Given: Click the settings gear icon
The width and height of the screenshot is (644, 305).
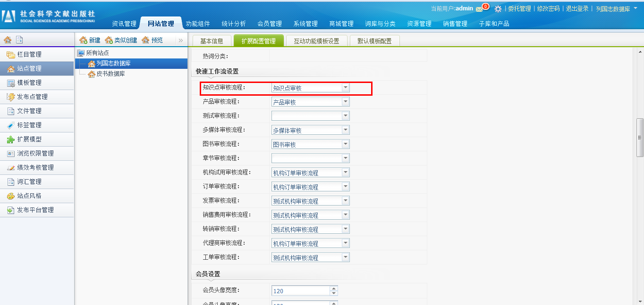Looking at the screenshot, I should pyautogui.click(x=498, y=9).
